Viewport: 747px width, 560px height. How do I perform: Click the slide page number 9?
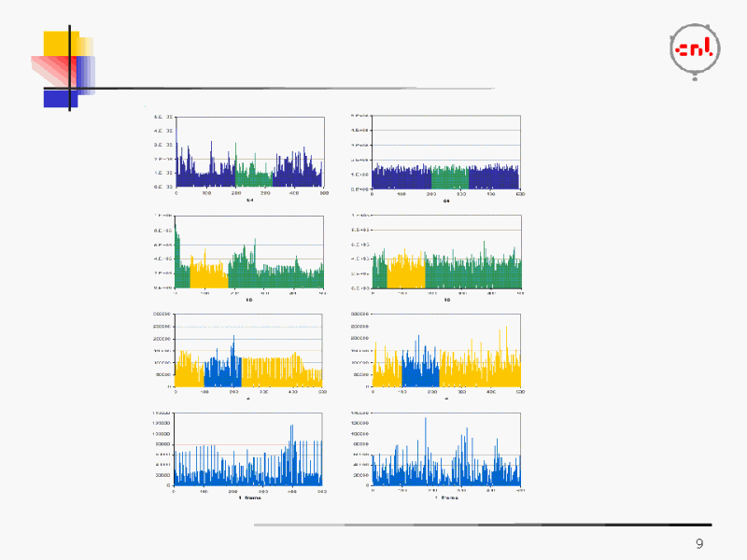pos(699,544)
